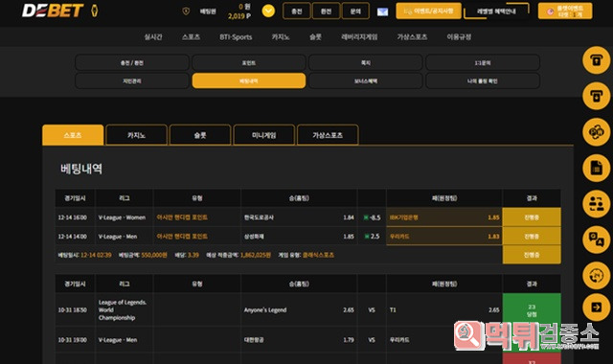Click the 문의 header button

(x=355, y=11)
